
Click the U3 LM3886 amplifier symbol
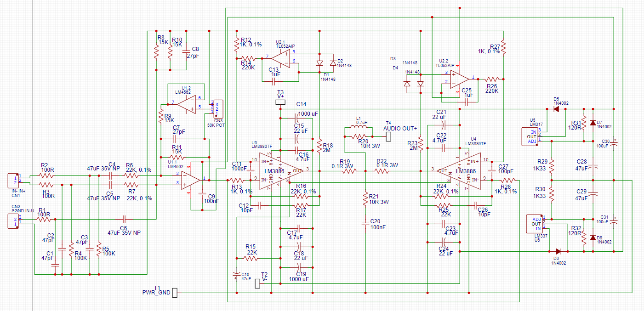282,171
